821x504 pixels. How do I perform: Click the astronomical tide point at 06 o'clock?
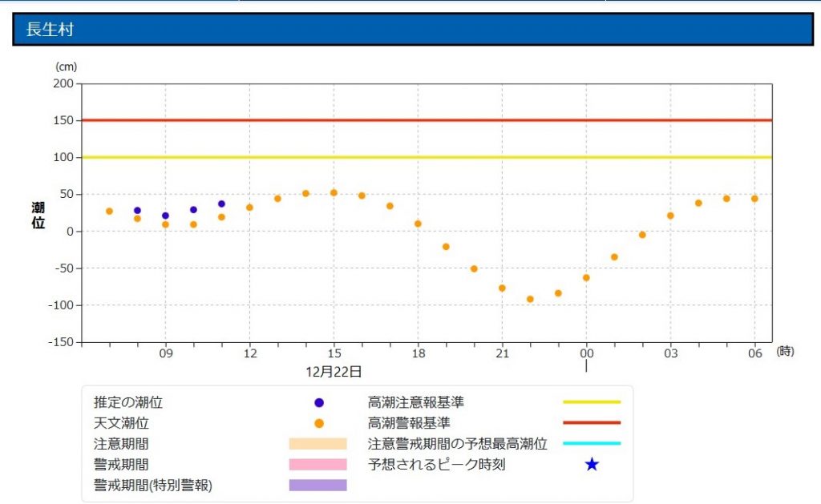(x=754, y=199)
